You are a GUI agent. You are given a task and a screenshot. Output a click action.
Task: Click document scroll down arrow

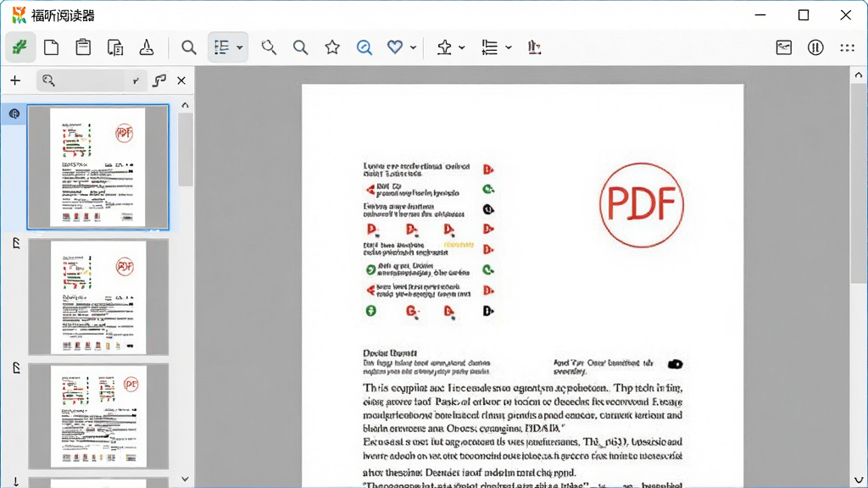click(x=859, y=480)
